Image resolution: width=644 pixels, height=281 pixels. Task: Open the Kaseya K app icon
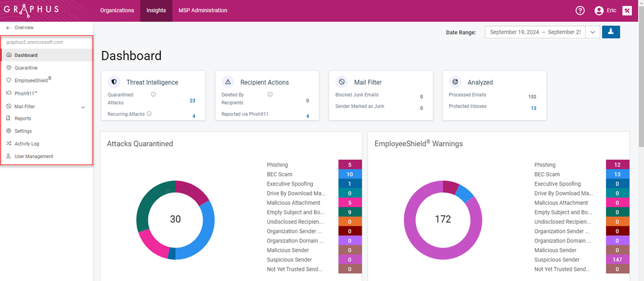point(627,11)
